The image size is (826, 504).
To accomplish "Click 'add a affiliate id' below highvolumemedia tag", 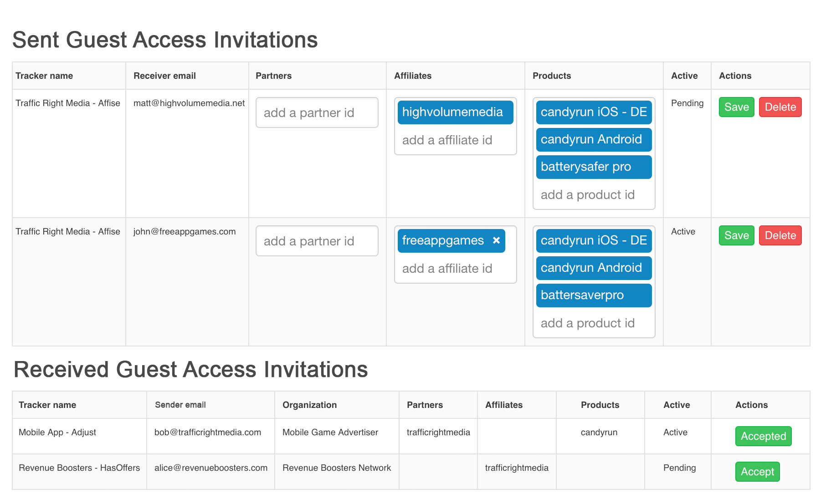I will (447, 140).
